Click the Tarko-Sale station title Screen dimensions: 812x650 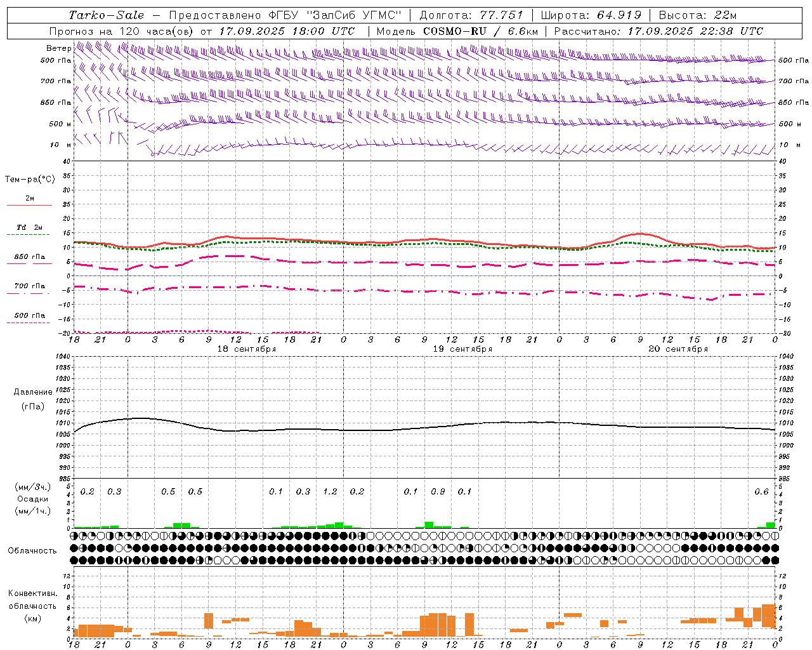point(107,15)
